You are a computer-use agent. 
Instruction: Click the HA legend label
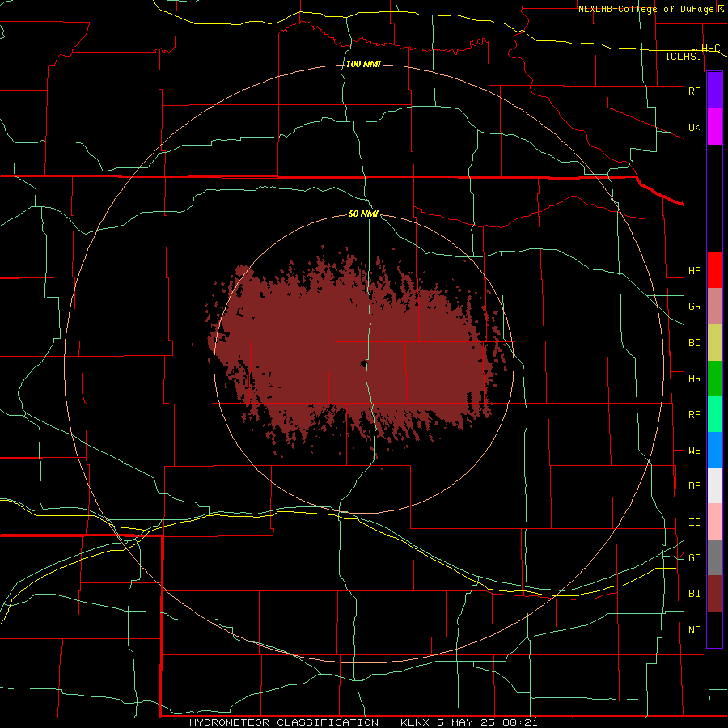tap(694, 271)
